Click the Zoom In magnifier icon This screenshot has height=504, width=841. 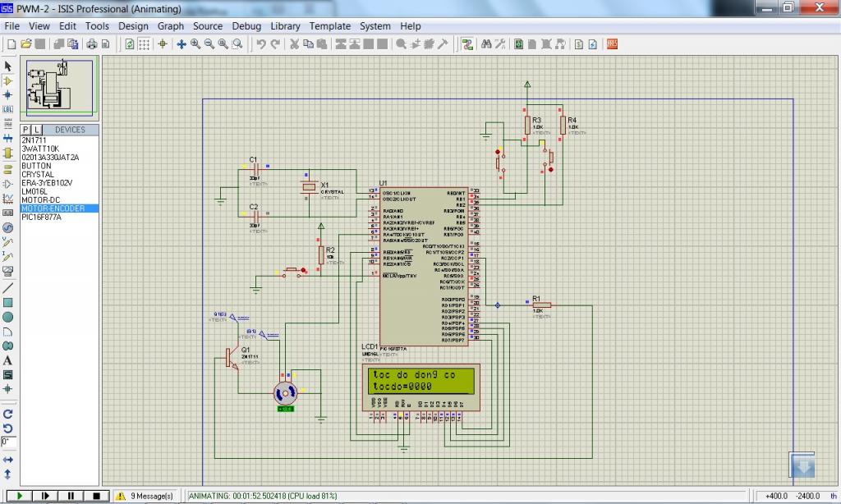[x=195, y=44]
